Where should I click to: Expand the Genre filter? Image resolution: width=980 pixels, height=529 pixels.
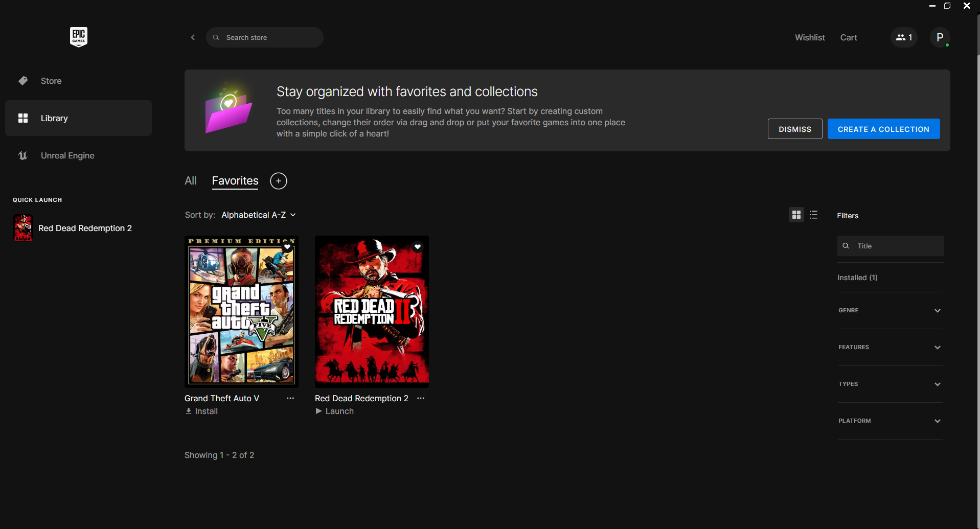click(891, 310)
